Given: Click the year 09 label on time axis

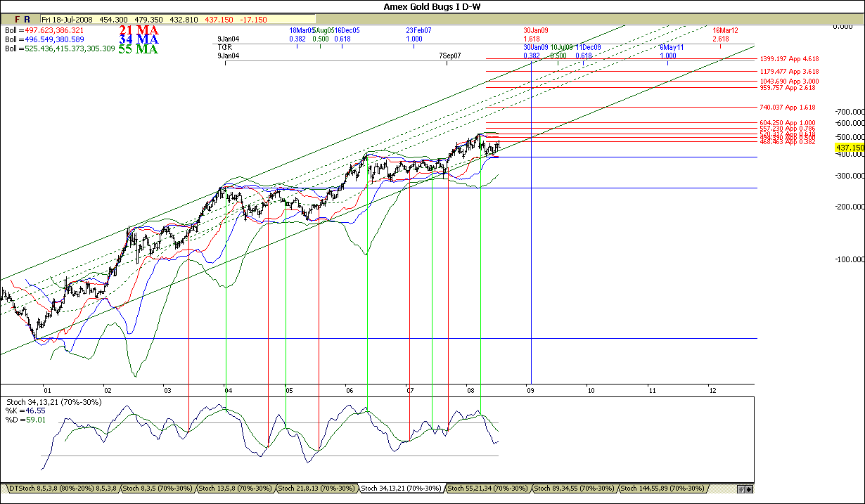Looking at the screenshot, I should tap(530, 389).
